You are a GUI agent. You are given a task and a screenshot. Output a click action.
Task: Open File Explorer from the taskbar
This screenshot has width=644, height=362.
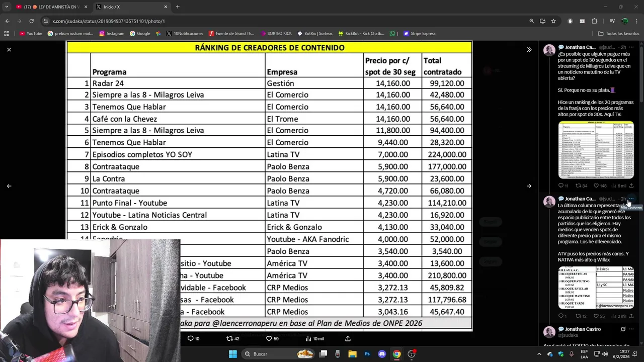tap(352, 354)
